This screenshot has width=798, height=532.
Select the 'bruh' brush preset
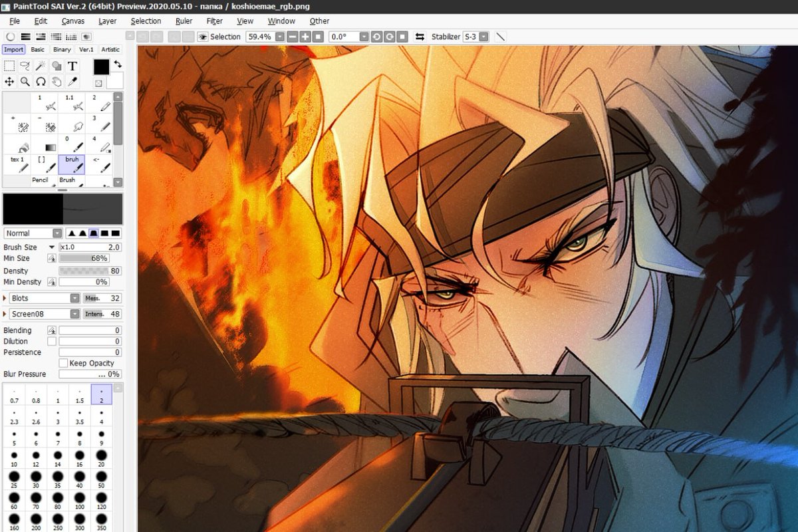(x=72, y=164)
